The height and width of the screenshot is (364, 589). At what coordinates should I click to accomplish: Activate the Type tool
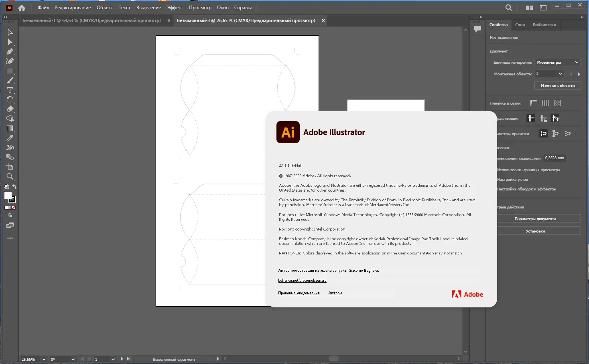10,90
